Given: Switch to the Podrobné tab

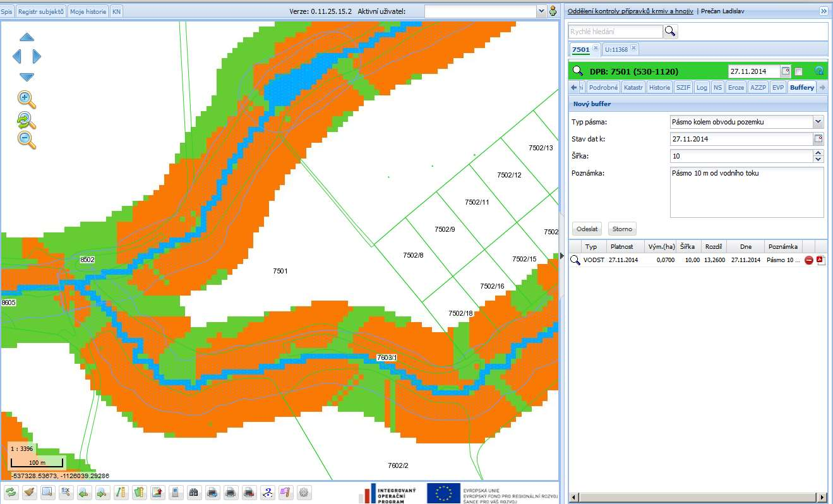Looking at the screenshot, I should tap(603, 88).
